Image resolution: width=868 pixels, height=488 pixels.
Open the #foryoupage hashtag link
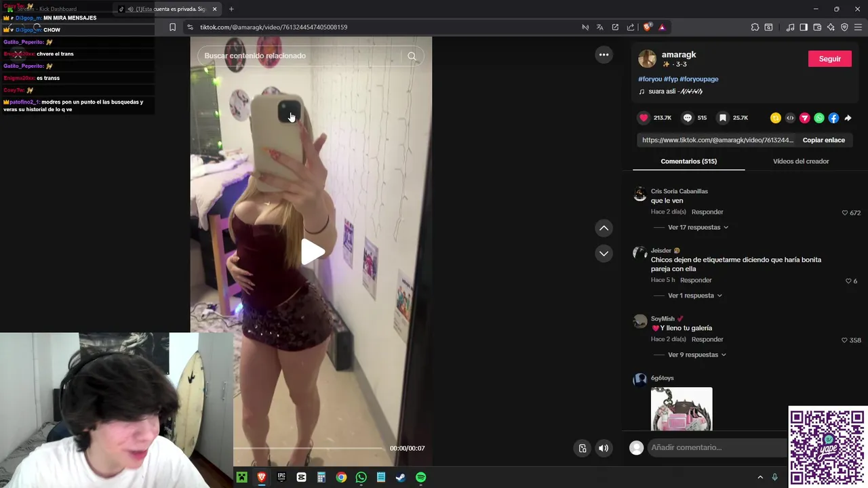tap(699, 79)
